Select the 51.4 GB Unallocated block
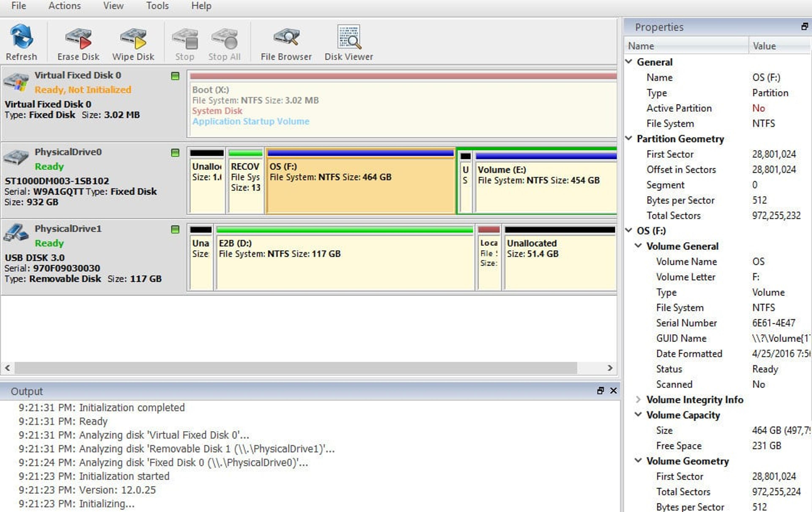 (x=560, y=258)
